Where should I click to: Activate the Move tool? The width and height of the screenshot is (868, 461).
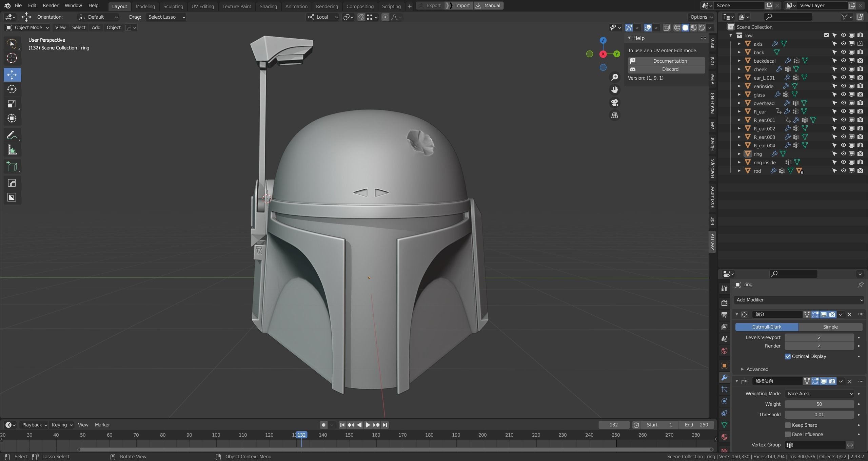pos(12,75)
